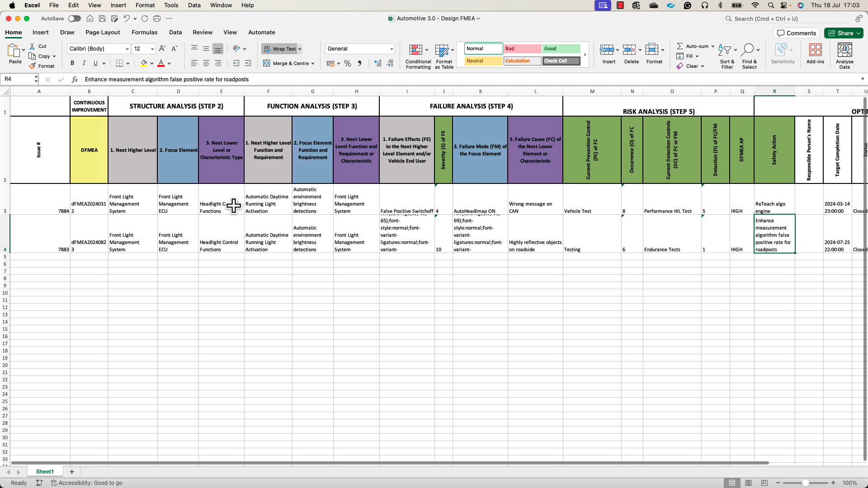The height and width of the screenshot is (488, 868).
Task: Click the Comments button
Action: click(796, 33)
